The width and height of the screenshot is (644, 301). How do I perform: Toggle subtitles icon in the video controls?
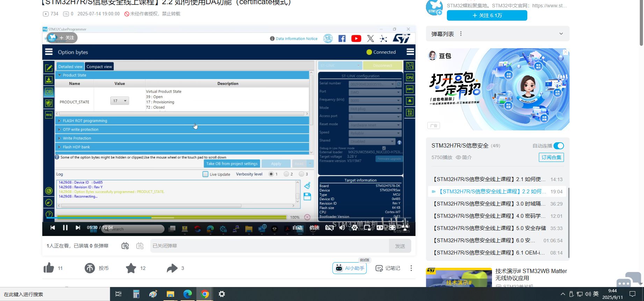pos(329,228)
